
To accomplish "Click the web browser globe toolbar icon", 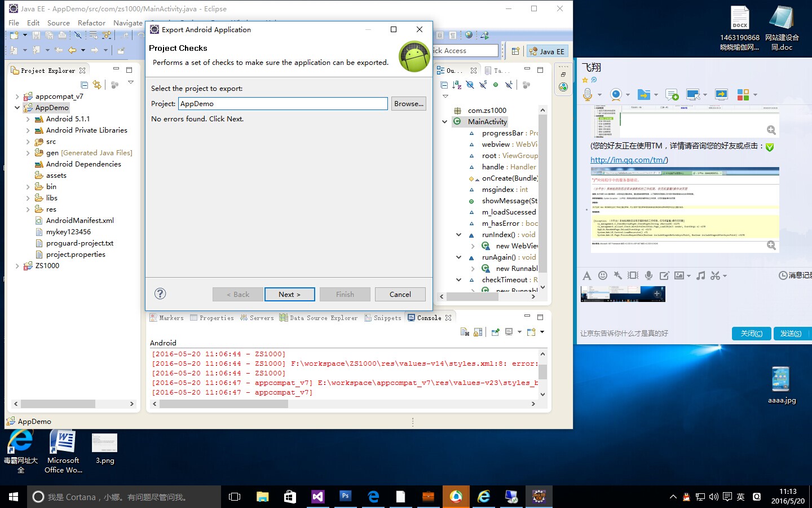I will pyautogui.click(x=469, y=35).
